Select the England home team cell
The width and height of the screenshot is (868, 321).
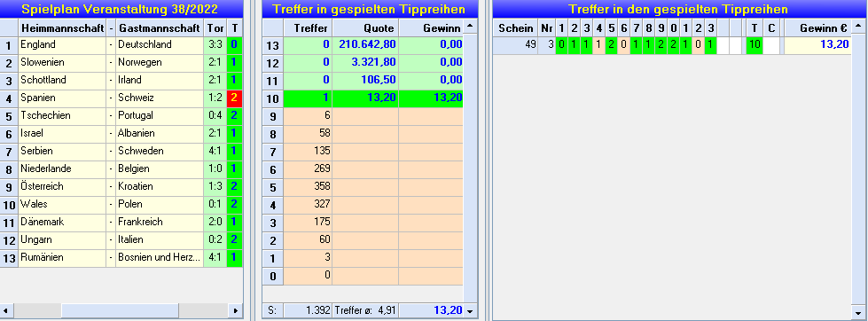62,45
